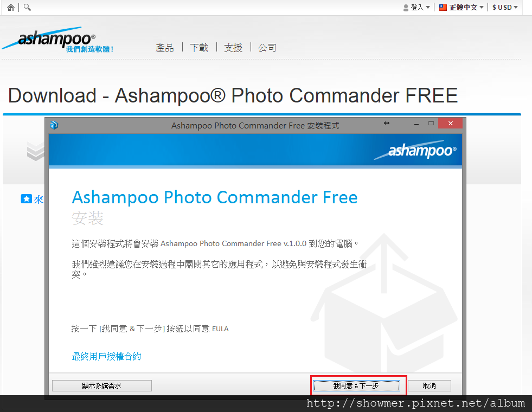Click the 顯示系統需求 button
This screenshot has height=412, width=532.
tap(102, 385)
